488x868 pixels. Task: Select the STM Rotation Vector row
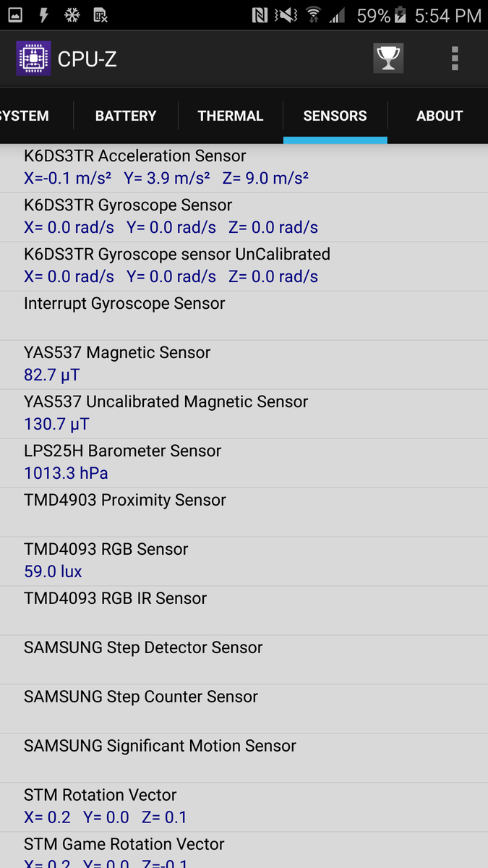[244, 807]
